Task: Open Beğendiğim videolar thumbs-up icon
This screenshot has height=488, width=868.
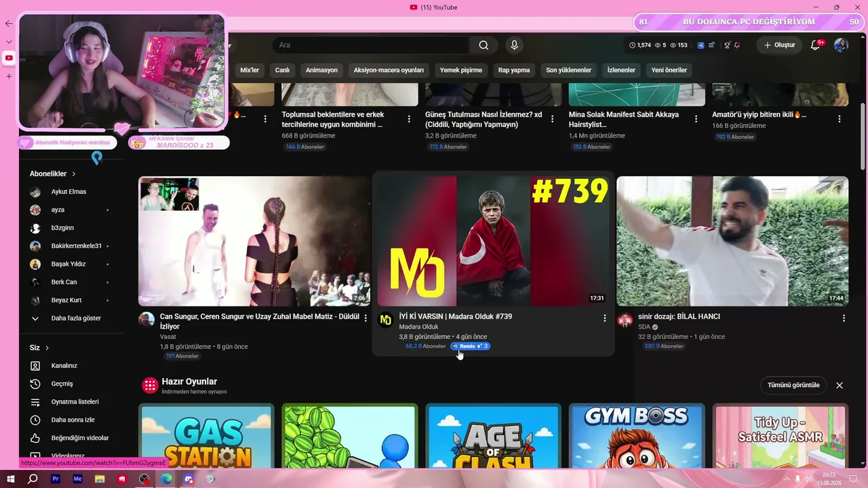Action: (x=35, y=438)
